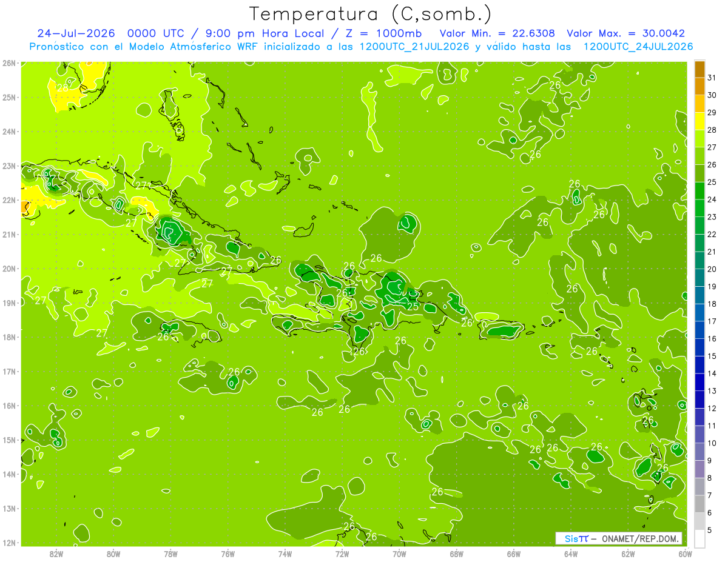Image resolution: width=728 pixels, height=562 pixels.
Task: Click legend value 12
Action: tap(712, 408)
